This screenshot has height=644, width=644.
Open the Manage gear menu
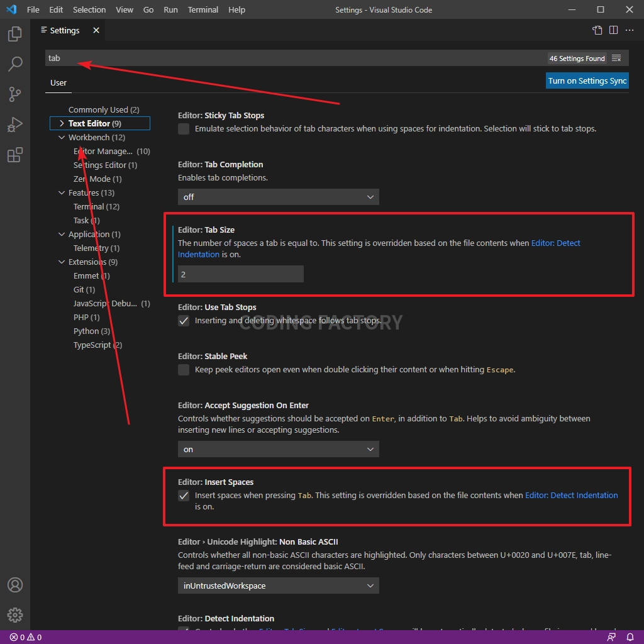15,615
